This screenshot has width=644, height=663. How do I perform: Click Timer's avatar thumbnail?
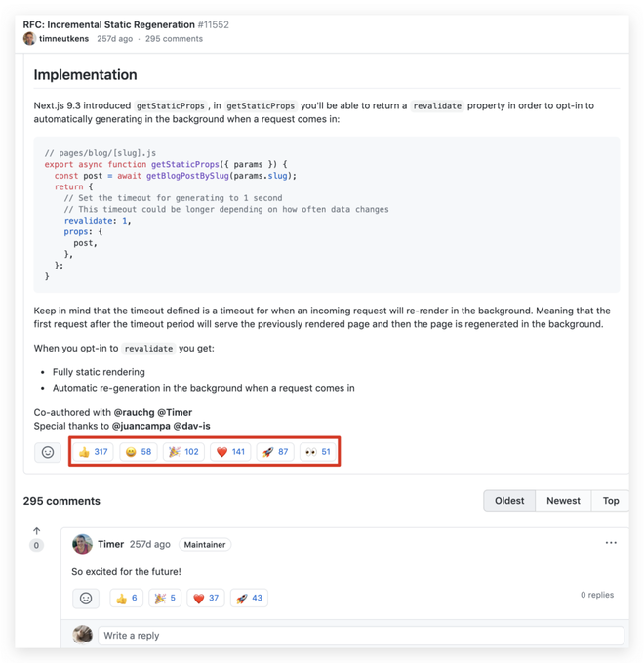(83, 544)
